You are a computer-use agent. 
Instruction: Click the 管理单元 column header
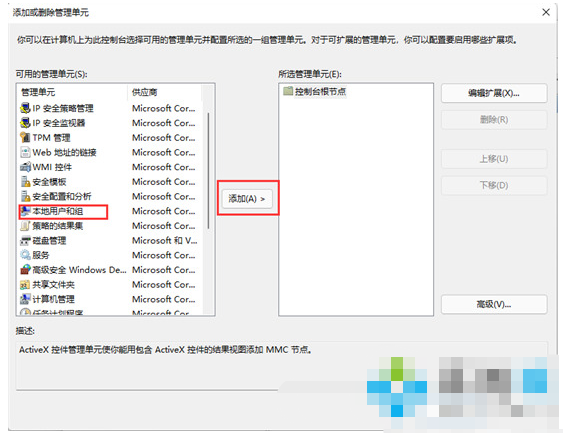coord(72,92)
